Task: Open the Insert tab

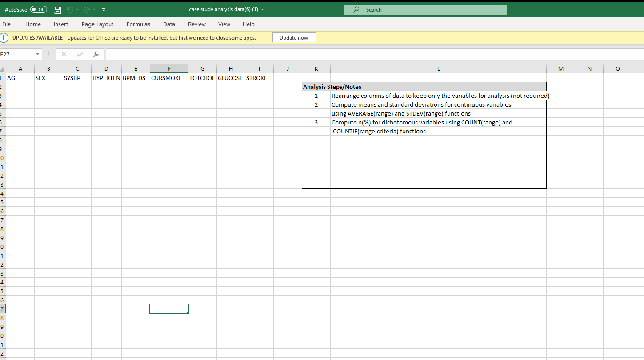Action: tap(61, 24)
